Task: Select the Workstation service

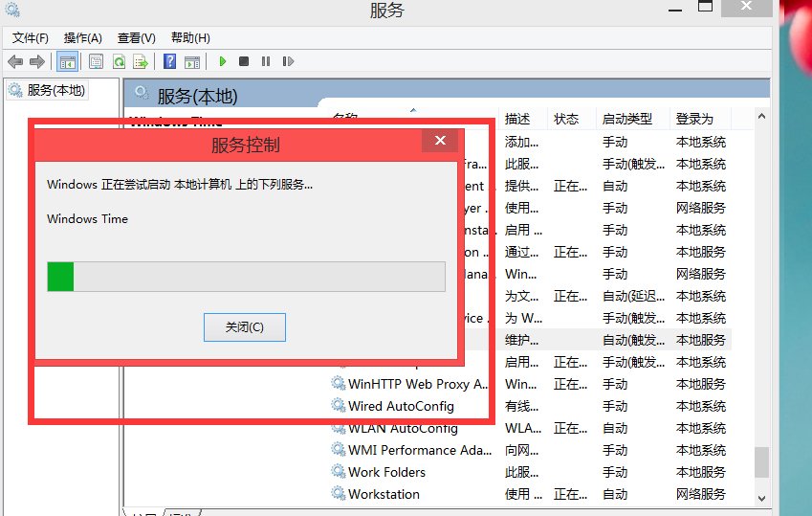Action: 384,494
